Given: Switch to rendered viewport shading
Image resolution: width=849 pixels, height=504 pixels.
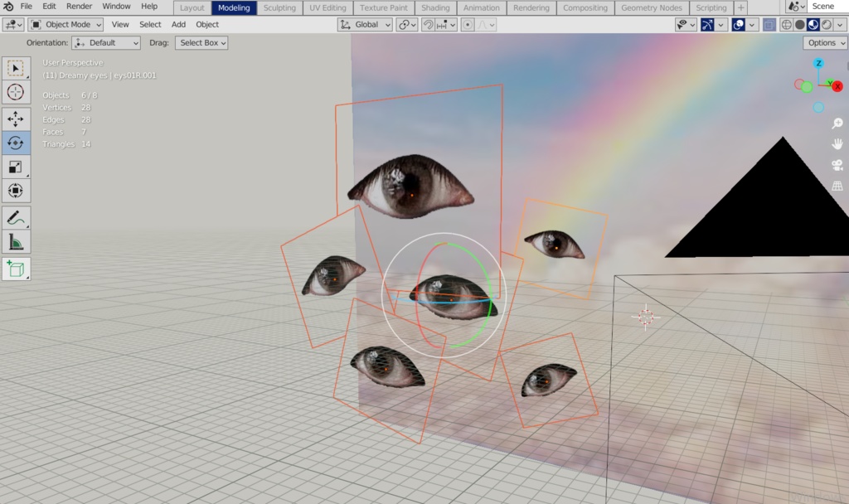Looking at the screenshot, I should click(x=827, y=24).
